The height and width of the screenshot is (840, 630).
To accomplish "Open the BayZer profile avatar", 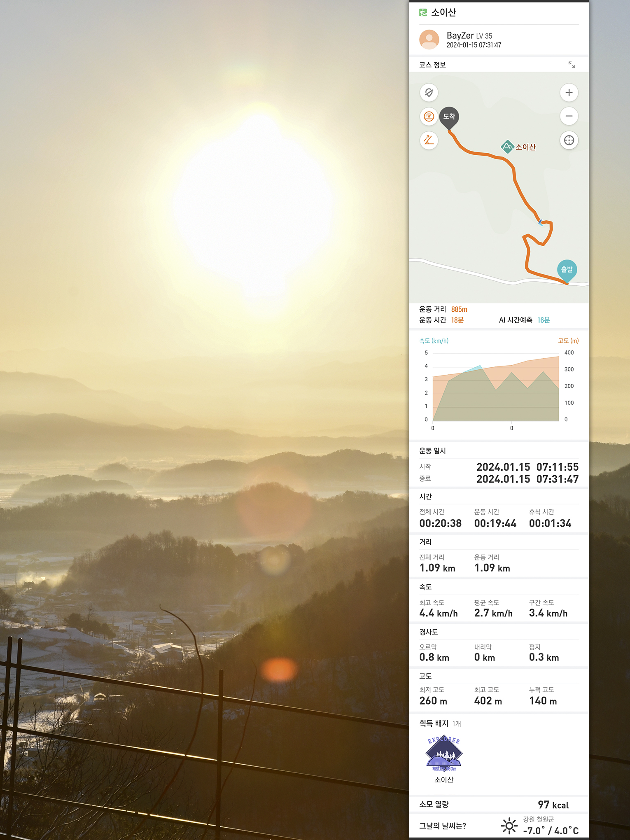I will [429, 40].
